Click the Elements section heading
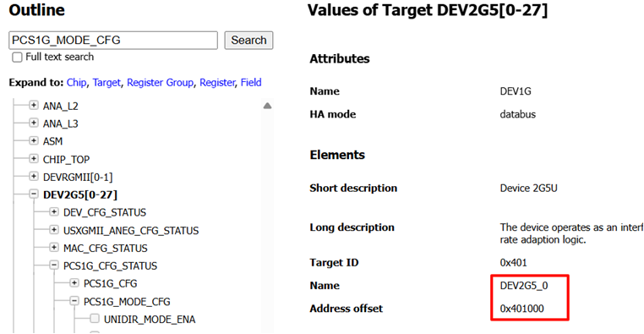Image resolution: width=644 pixels, height=334 pixels. point(337,155)
